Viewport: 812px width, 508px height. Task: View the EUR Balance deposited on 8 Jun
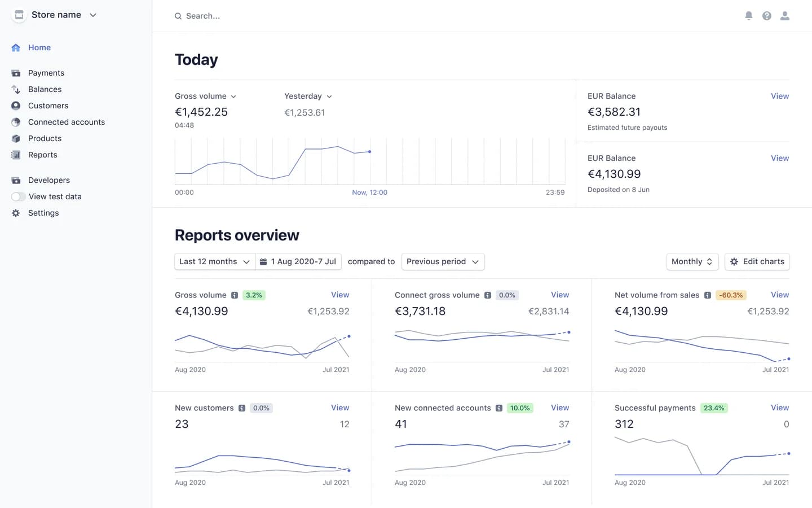[780, 159]
